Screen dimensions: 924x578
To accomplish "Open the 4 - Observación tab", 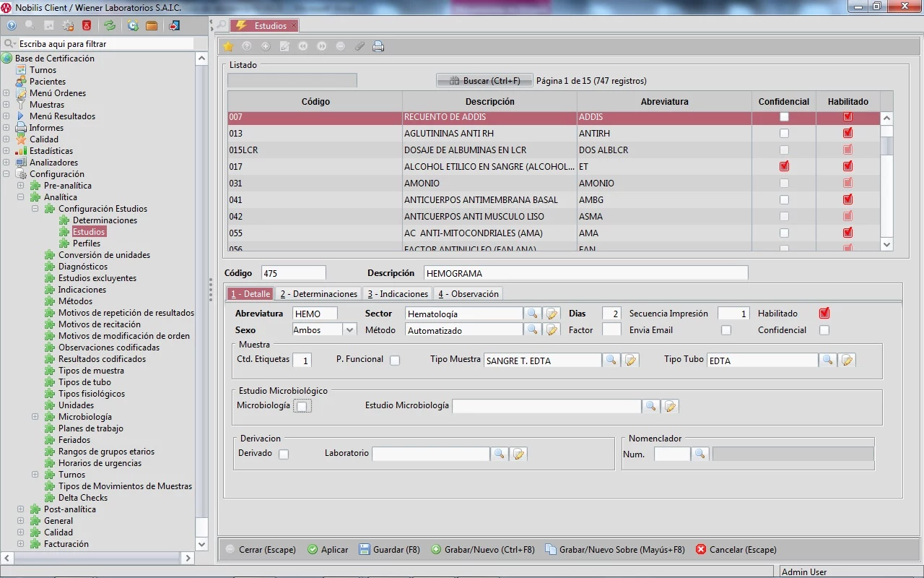I will click(468, 294).
